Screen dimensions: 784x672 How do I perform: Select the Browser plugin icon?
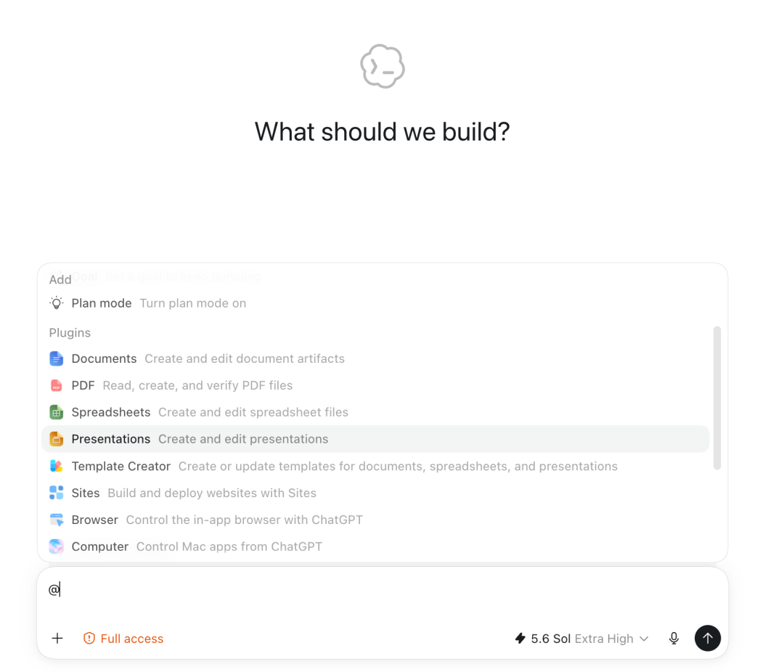(x=57, y=520)
